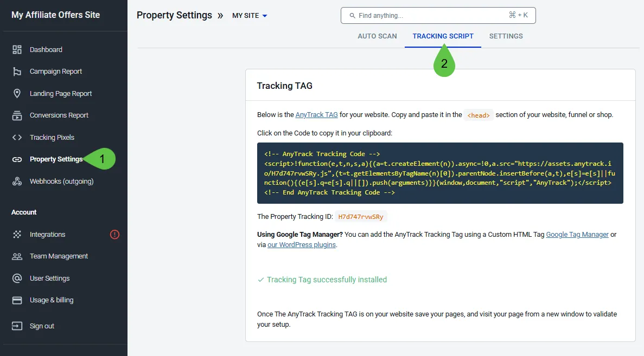Click the red Integrations alert icon
The image size is (644, 356).
(114, 234)
